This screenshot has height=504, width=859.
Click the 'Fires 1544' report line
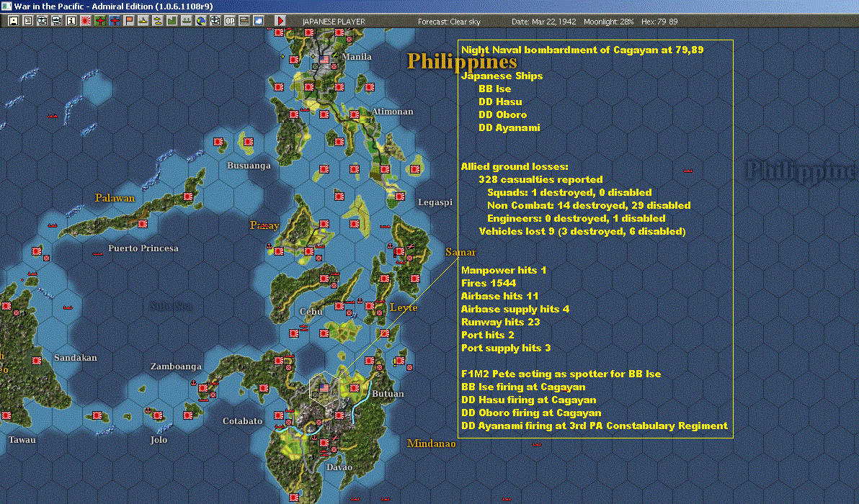(x=489, y=283)
